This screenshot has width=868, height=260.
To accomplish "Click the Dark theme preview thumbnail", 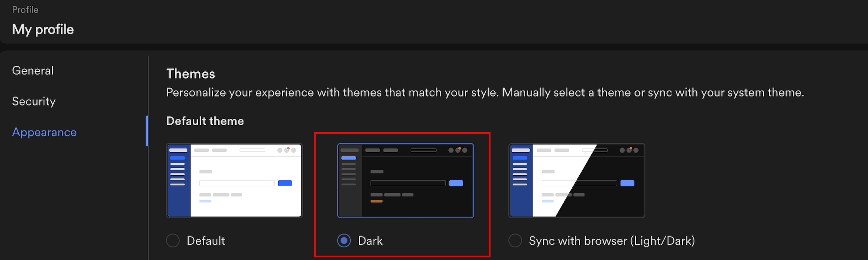I will click(405, 180).
